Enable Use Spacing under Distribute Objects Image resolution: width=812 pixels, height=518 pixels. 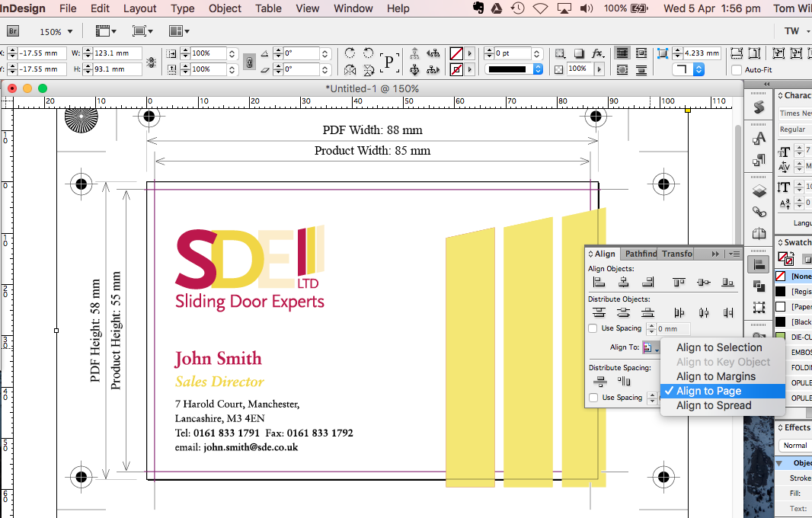coord(593,328)
